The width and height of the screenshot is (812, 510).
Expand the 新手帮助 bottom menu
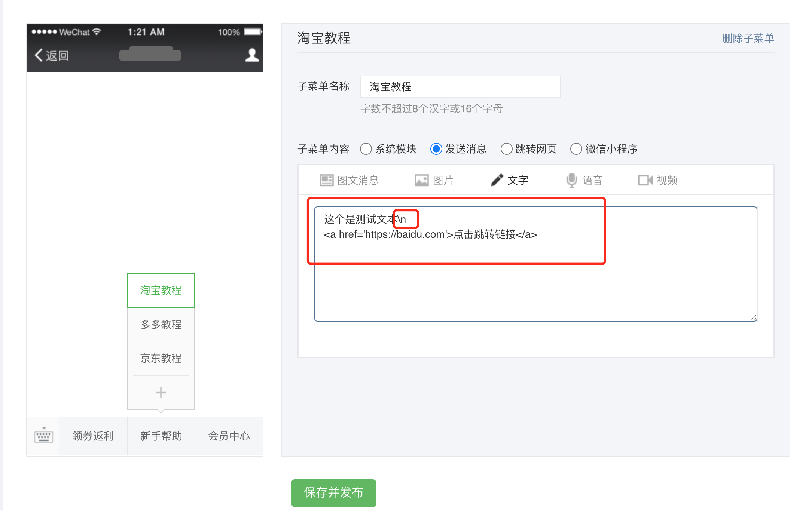pos(161,436)
